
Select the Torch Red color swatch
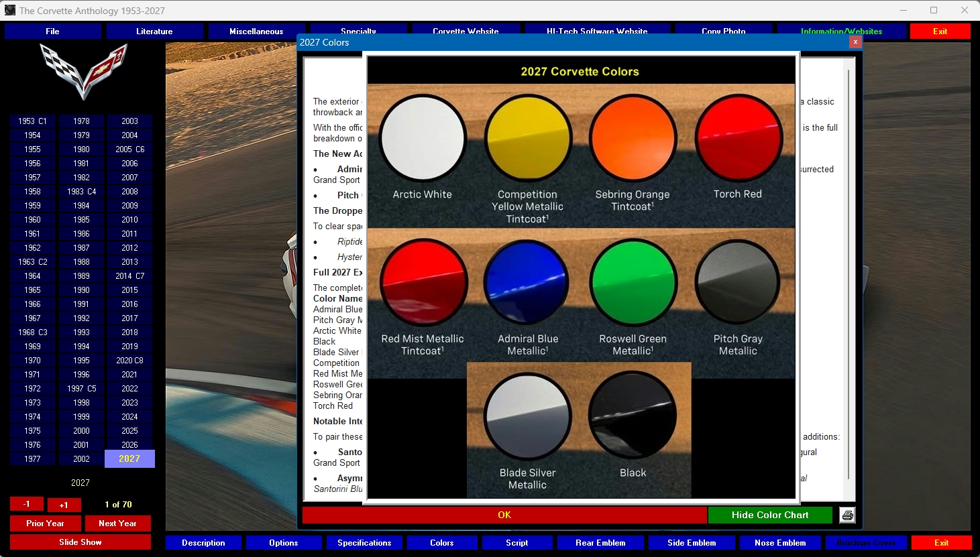[x=738, y=138]
